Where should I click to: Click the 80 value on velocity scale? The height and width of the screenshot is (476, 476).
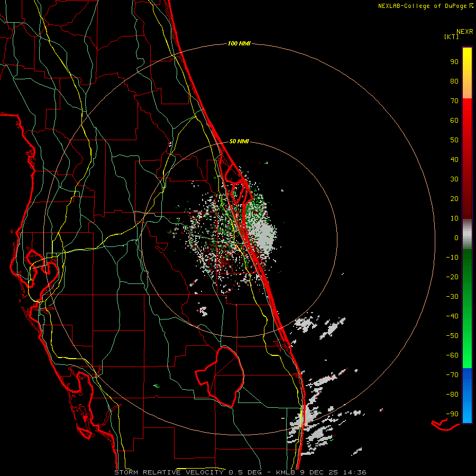pos(454,81)
